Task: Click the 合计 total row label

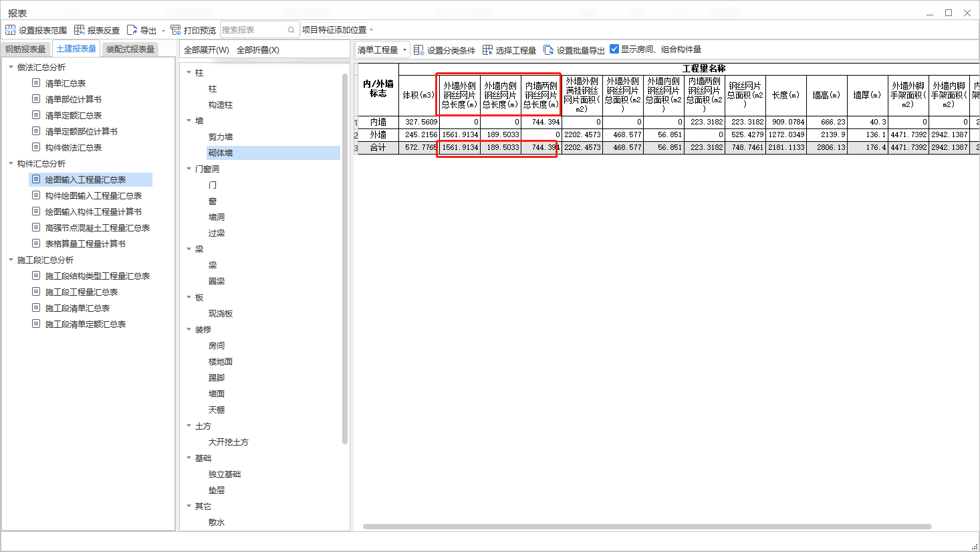Action: click(378, 147)
